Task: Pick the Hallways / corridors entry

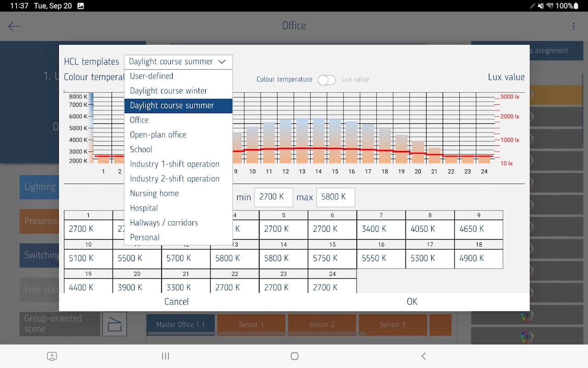Action: point(164,223)
